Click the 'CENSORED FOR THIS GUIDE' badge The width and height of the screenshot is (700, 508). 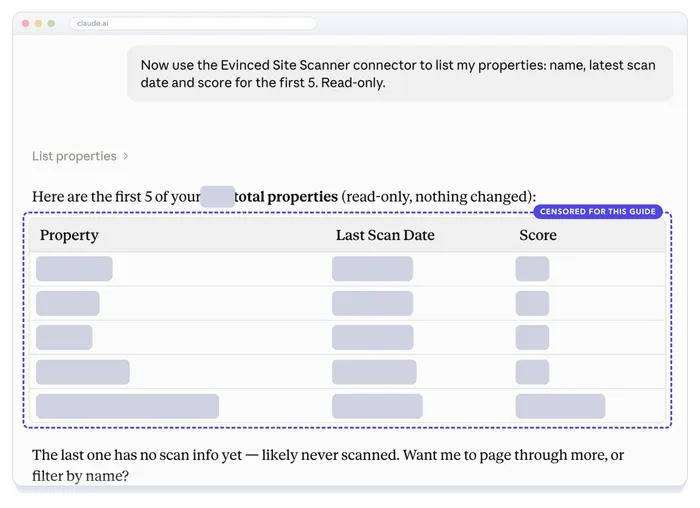click(x=598, y=212)
